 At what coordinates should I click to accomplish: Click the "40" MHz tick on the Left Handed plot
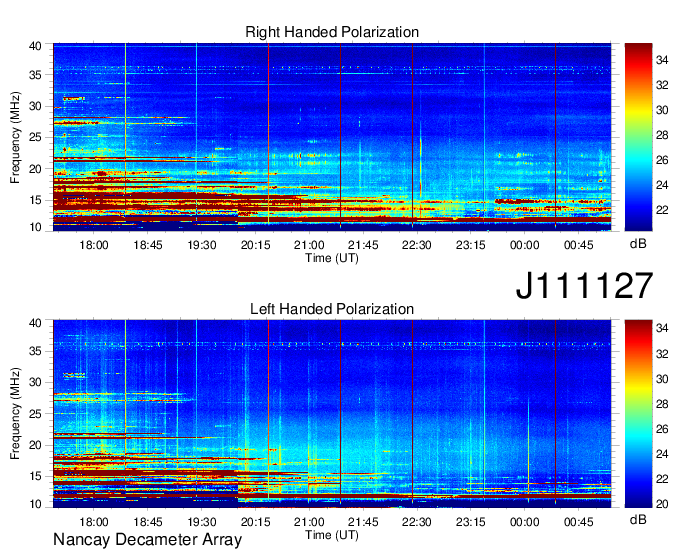click(x=35, y=323)
